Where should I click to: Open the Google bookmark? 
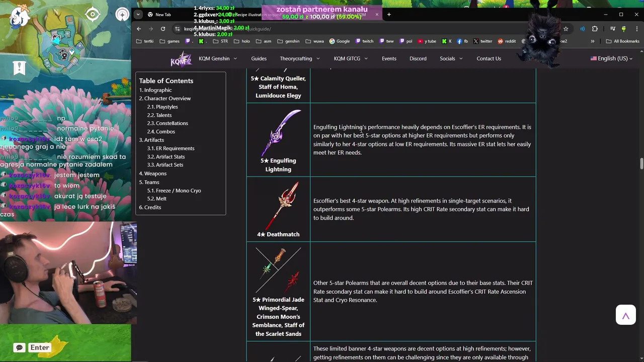pos(340,41)
